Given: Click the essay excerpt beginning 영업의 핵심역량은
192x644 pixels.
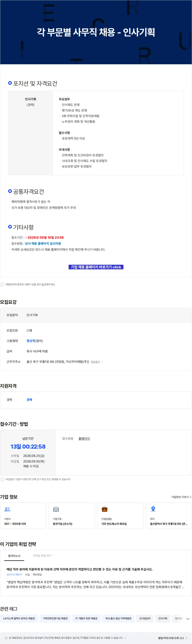Looking at the screenshot, I should pos(95,584).
